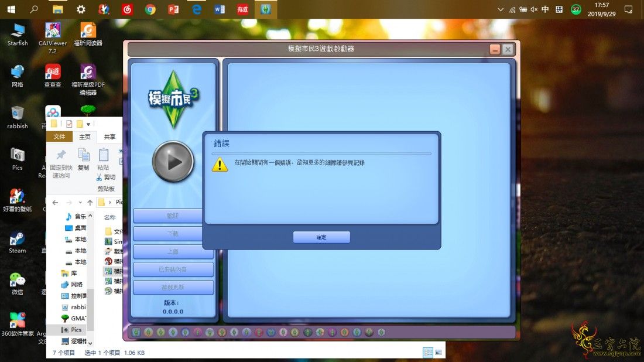Click the 名称 column header in Explorer
This screenshot has height=362, width=644.
[x=109, y=217]
